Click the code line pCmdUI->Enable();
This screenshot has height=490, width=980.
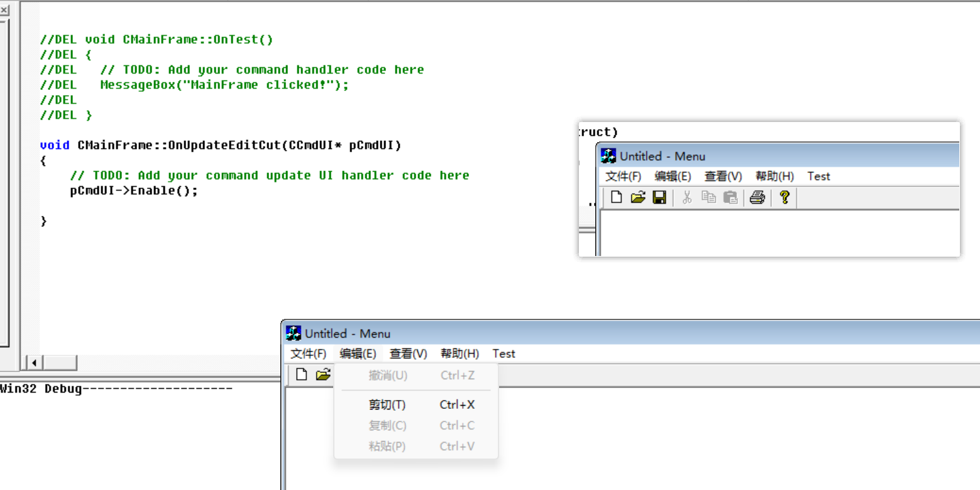pyautogui.click(x=134, y=191)
